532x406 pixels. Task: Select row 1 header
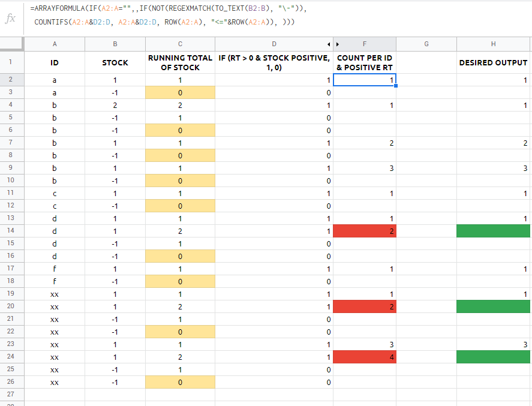(x=11, y=62)
